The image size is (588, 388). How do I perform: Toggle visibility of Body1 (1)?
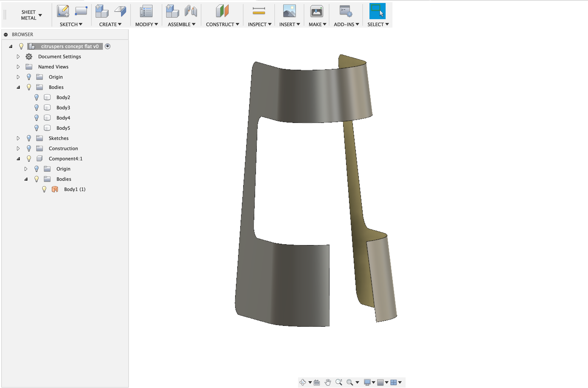click(x=44, y=189)
